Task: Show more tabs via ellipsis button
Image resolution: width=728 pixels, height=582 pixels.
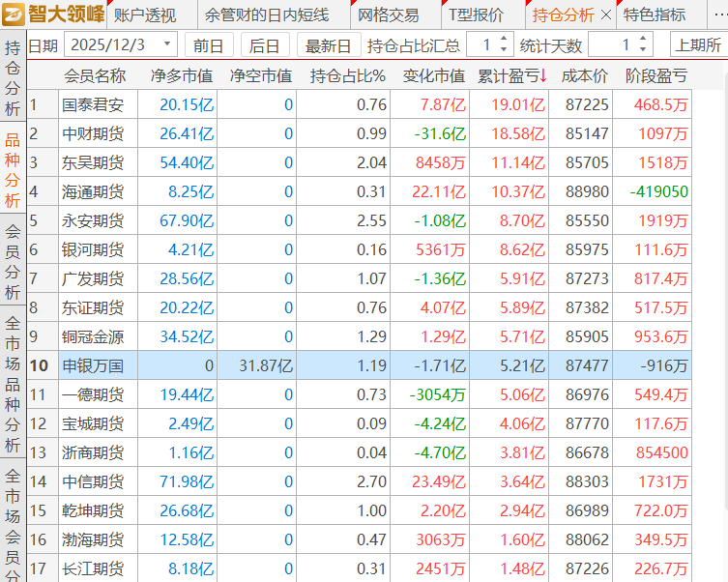Action: [x=719, y=15]
